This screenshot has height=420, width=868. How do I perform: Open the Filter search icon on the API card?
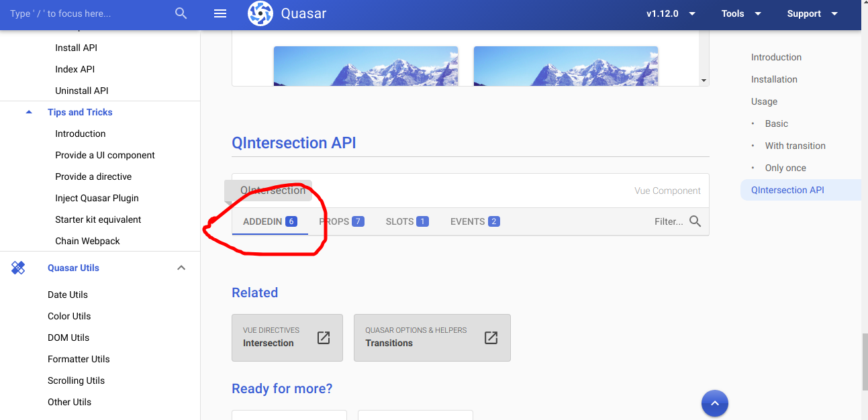(x=695, y=221)
